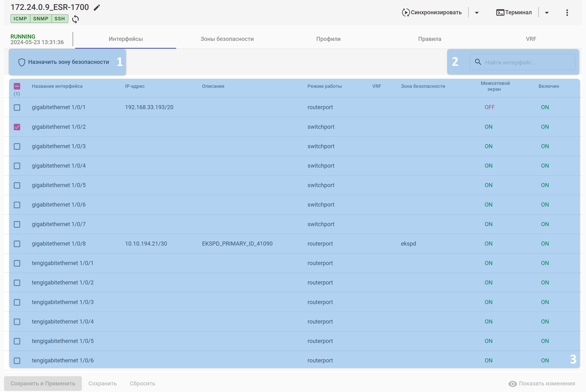Click the pencil icon to rename the device
586x392 pixels.
click(97, 8)
